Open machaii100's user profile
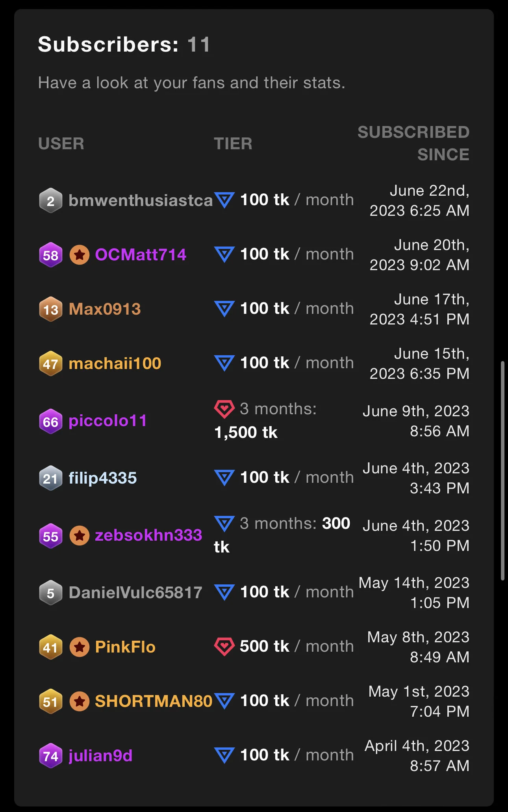The width and height of the screenshot is (508, 812). coord(115,363)
